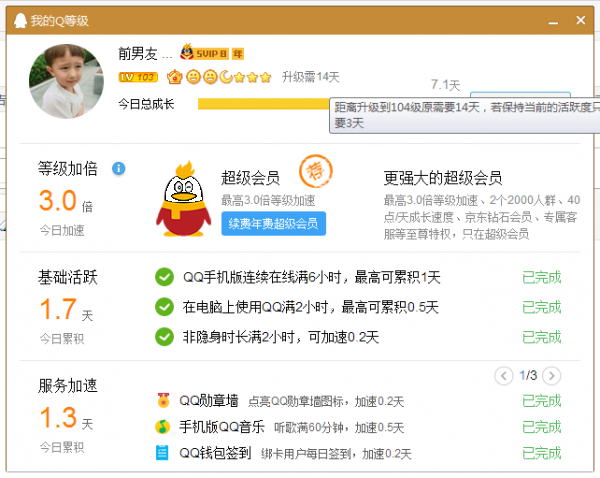The image size is (600, 478).
Task: Click 续费年费超级会员 button
Action: [274, 224]
